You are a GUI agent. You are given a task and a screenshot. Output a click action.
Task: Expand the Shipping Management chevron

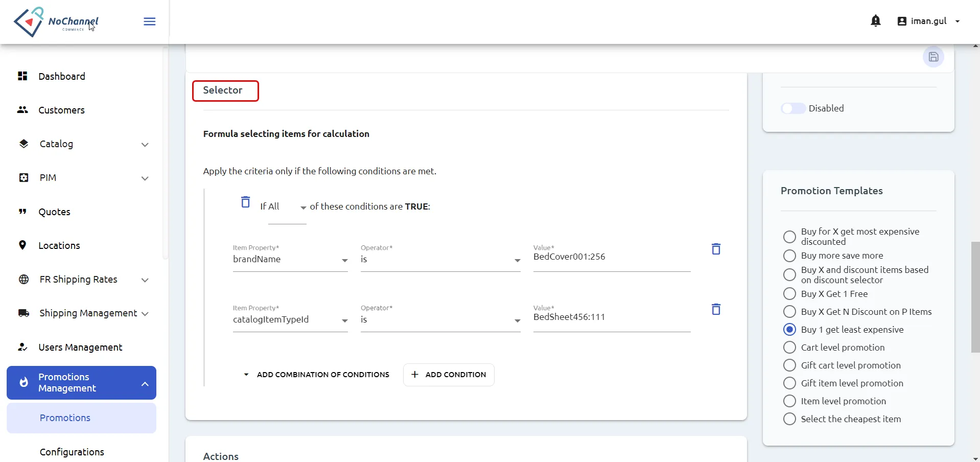tap(145, 314)
